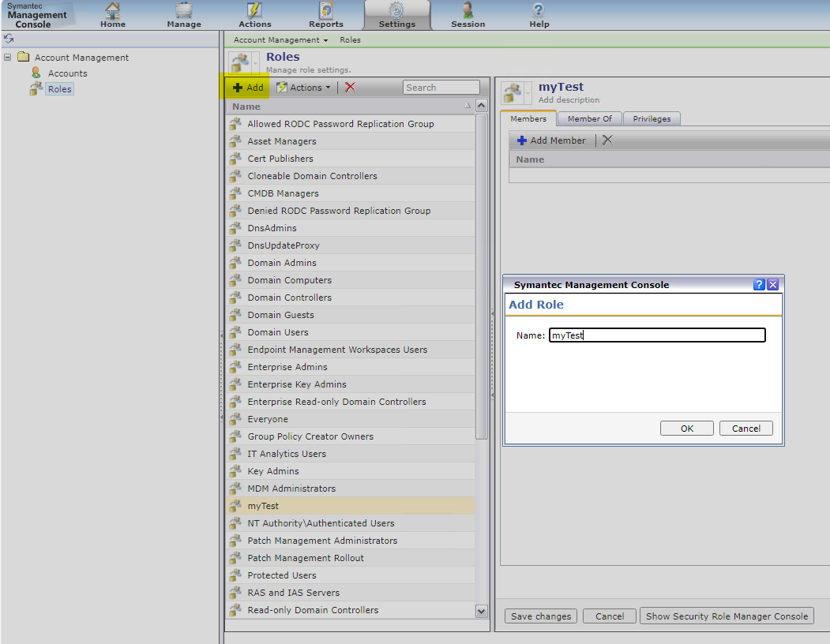Select Accounts in the left tree

(x=67, y=73)
